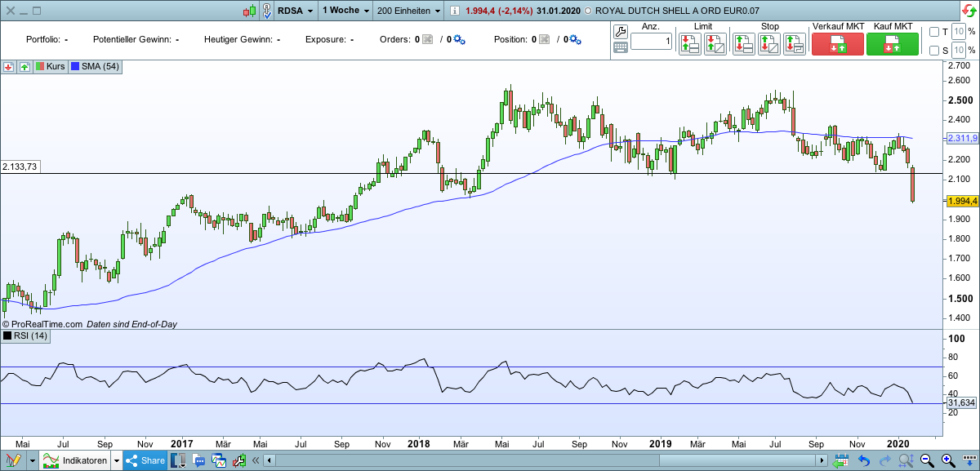Click the chart windows icon
Screen dimensions: 980x471
click(219, 461)
